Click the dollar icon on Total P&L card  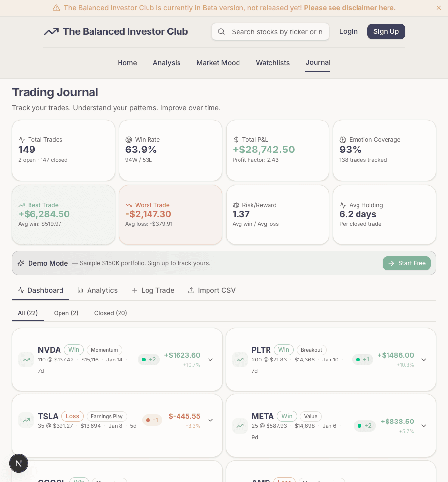tap(237, 139)
